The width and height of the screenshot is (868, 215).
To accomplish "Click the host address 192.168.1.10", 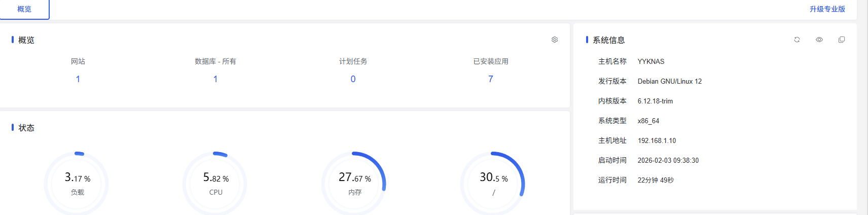I will click(657, 140).
